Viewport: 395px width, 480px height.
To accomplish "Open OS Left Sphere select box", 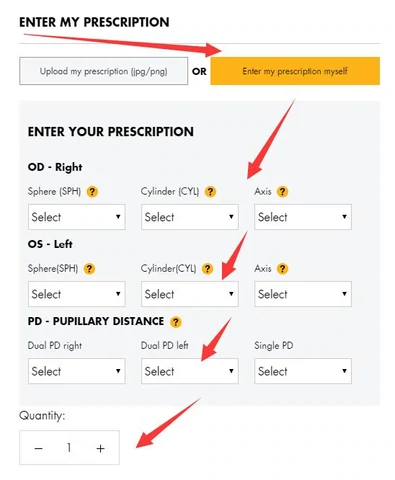I will (x=77, y=294).
